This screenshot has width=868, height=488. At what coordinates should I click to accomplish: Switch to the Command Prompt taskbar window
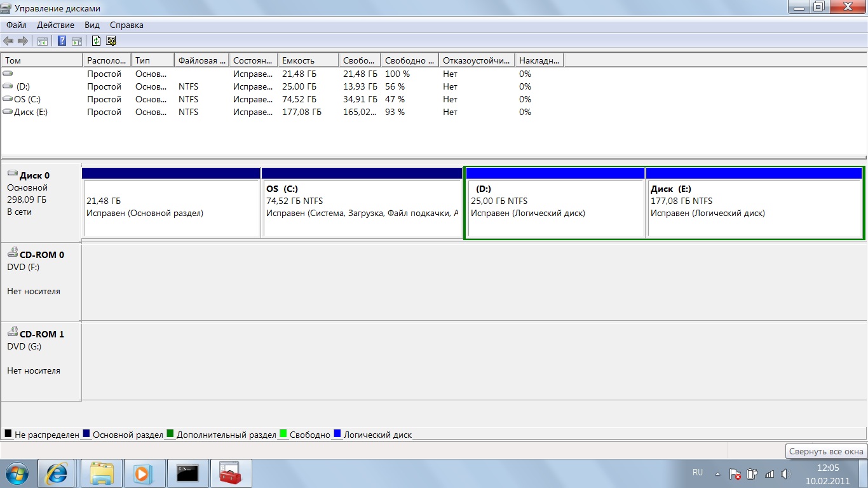click(188, 473)
